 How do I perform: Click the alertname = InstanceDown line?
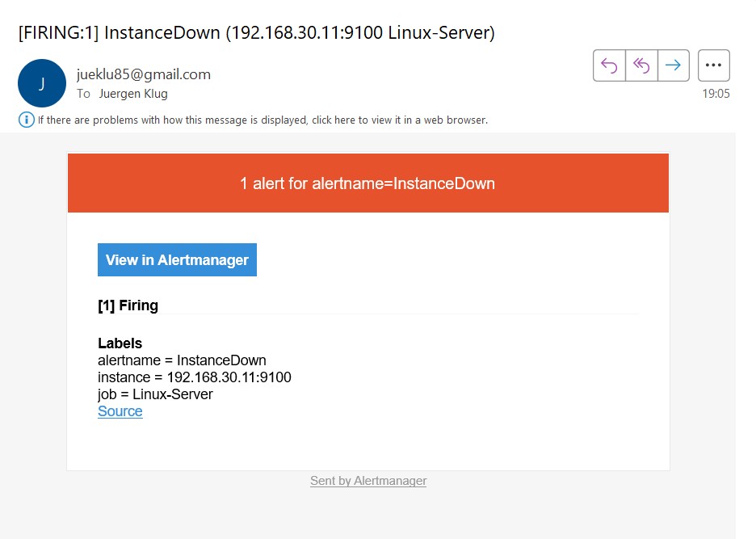[x=182, y=360]
